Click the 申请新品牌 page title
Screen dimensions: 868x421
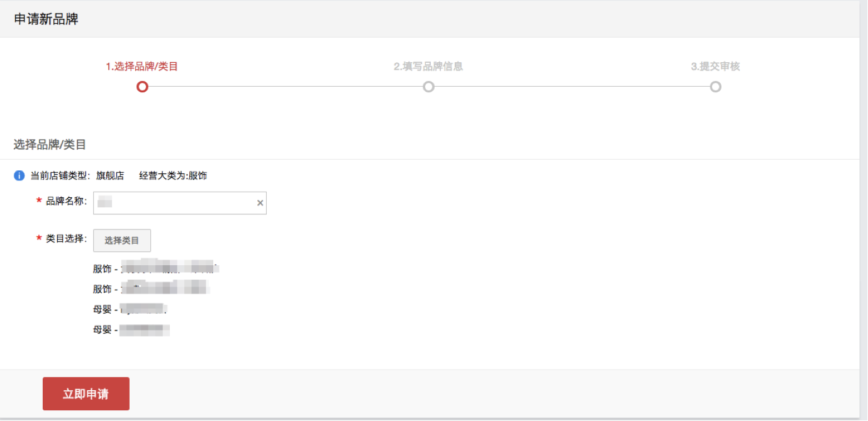pyautogui.click(x=46, y=19)
